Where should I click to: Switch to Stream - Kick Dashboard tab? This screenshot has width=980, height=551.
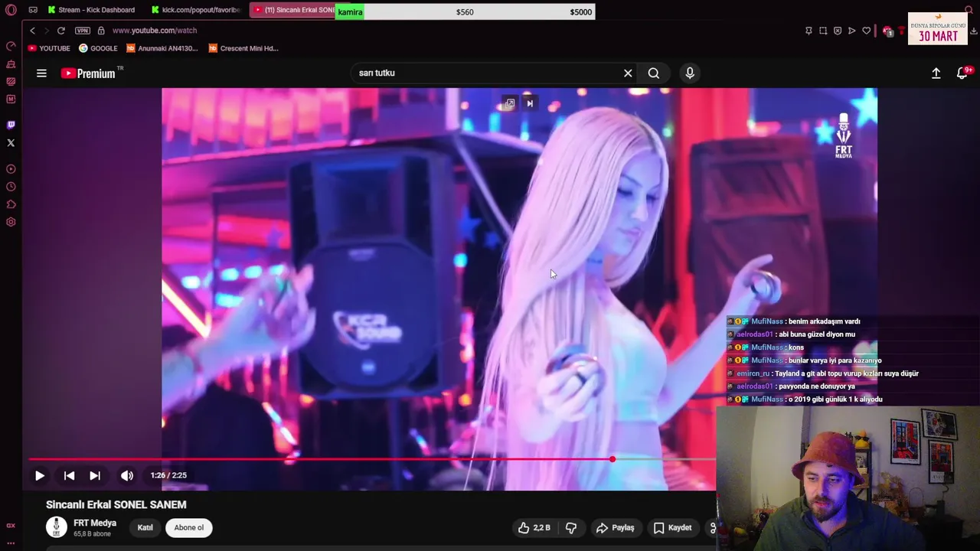(90, 10)
